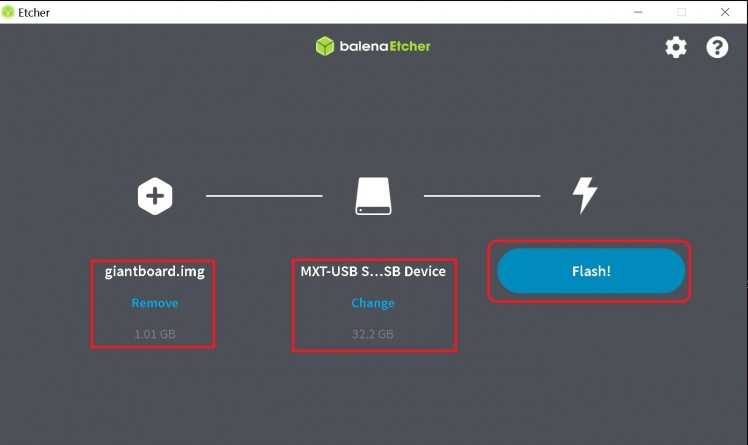Change the selected target drive
Image resolution: width=748 pixels, height=445 pixels.
373,303
